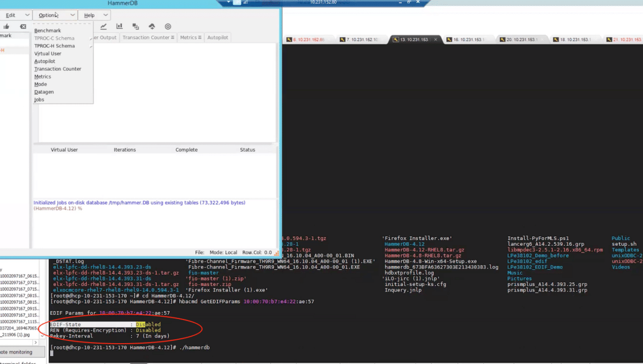
Task: Click the backspace-delete icon in HammerDB toolbar
Action: click(x=23, y=26)
